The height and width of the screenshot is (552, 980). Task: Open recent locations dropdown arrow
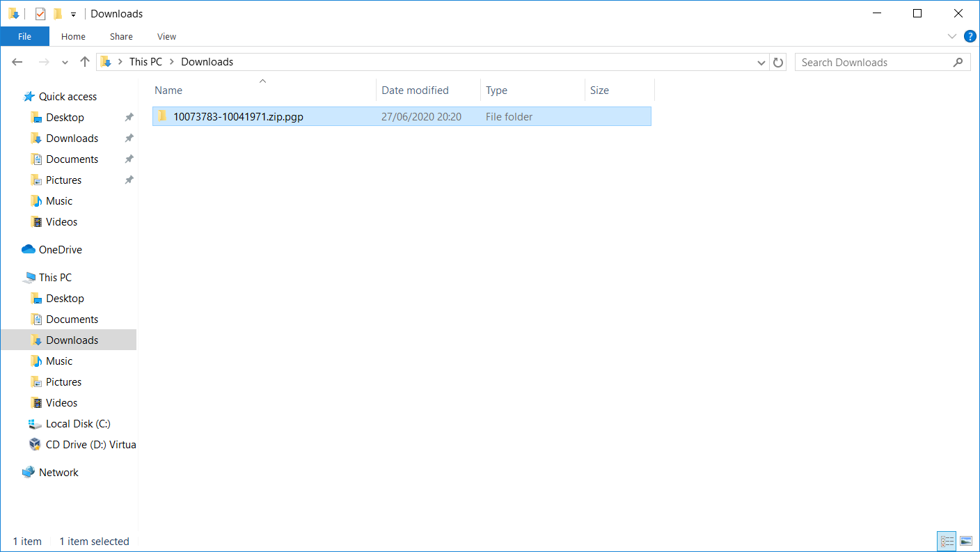pos(65,62)
